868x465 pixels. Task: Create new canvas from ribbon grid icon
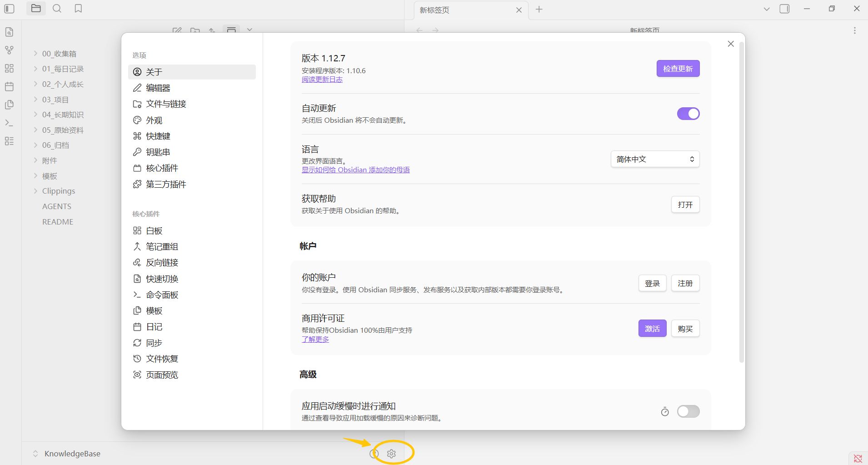click(9, 68)
